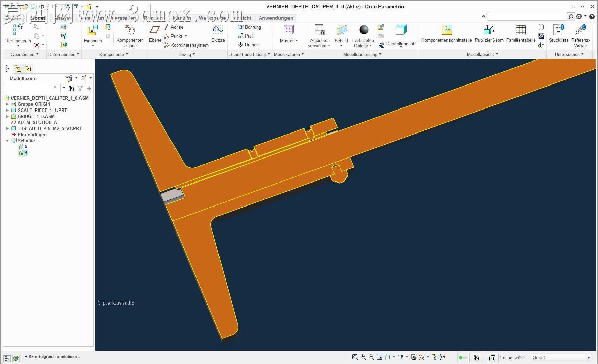Image resolution: width=598 pixels, height=364 pixels.
Task: Click the zoom in magnifier icon
Action: (x=363, y=357)
